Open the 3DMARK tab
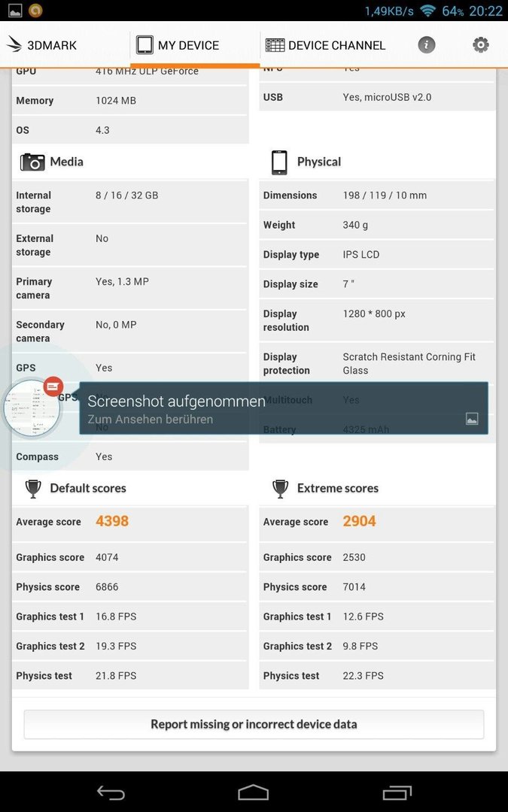The height and width of the screenshot is (812, 508). tap(42, 45)
